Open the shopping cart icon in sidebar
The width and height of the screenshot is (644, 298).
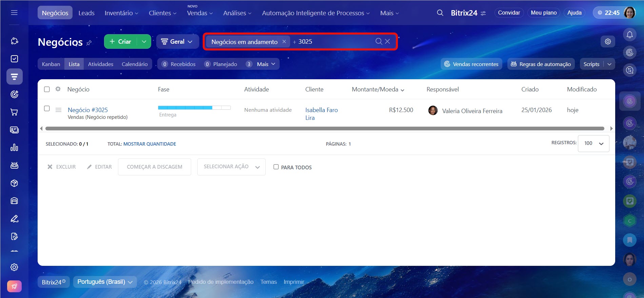(x=14, y=112)
